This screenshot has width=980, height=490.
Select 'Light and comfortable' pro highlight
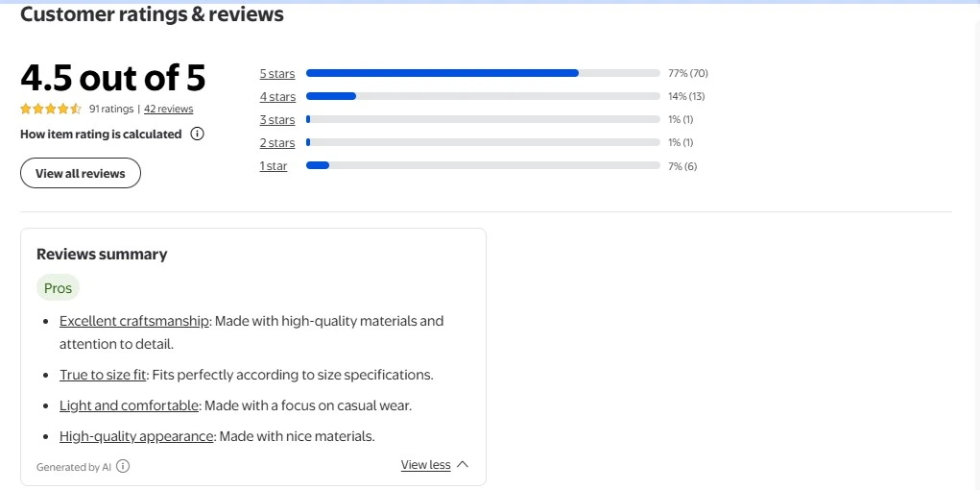click(x=129, y=405)
